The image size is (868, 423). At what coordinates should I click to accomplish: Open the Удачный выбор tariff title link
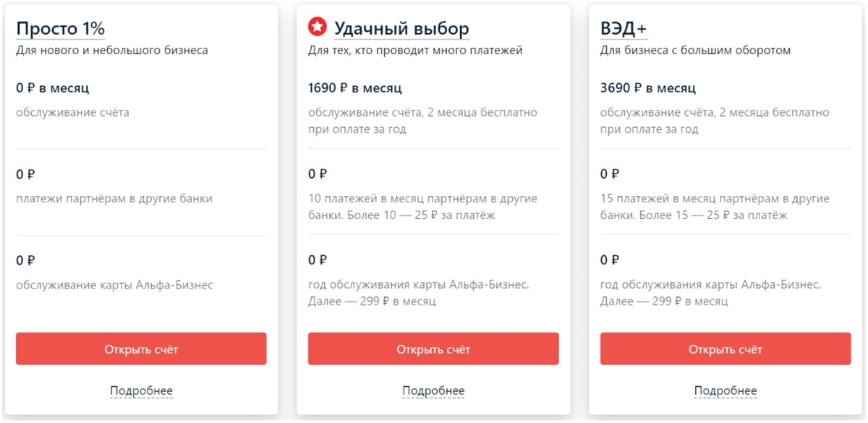(x=401, y=29)
